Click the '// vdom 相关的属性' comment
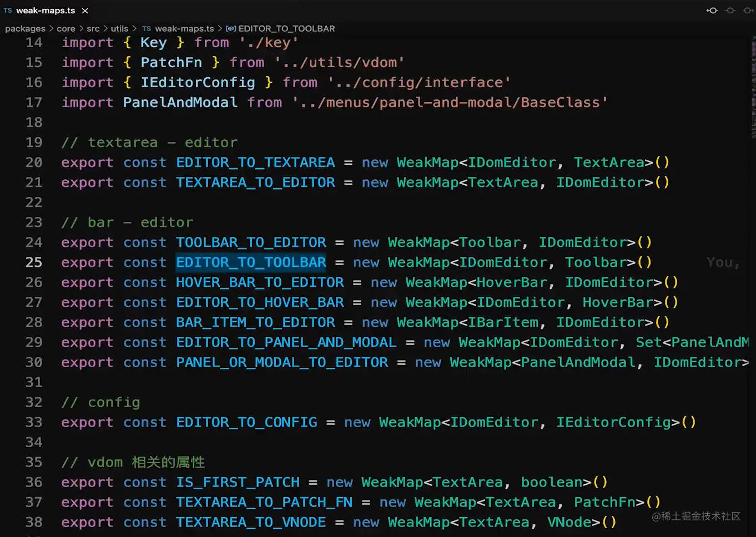 (x=133, y=462)
